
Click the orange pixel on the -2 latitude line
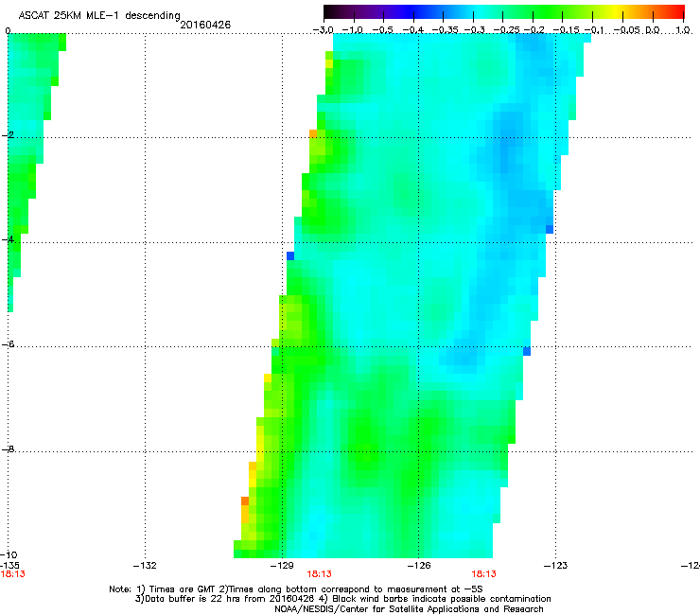[x=313, y=133]
